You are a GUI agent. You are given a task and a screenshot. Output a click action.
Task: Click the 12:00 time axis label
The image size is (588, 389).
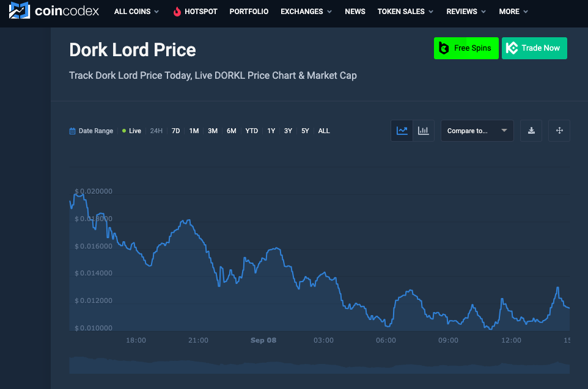tap(511, 340)
